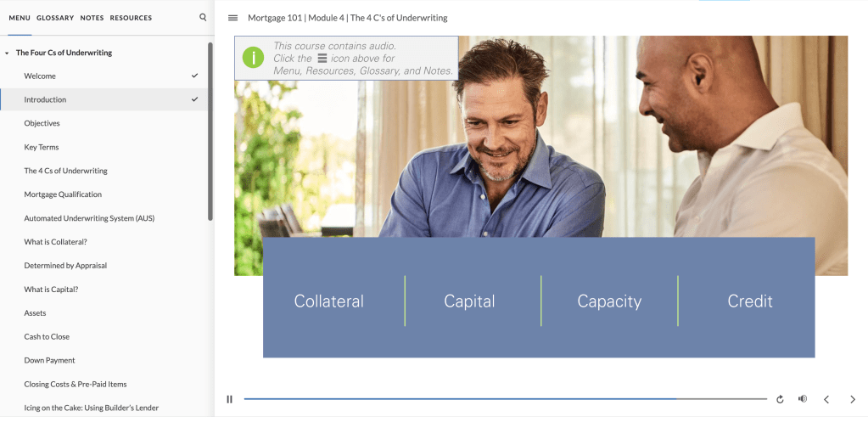Toggle the hamburger menu icon beside course title

tap(233, 18)
